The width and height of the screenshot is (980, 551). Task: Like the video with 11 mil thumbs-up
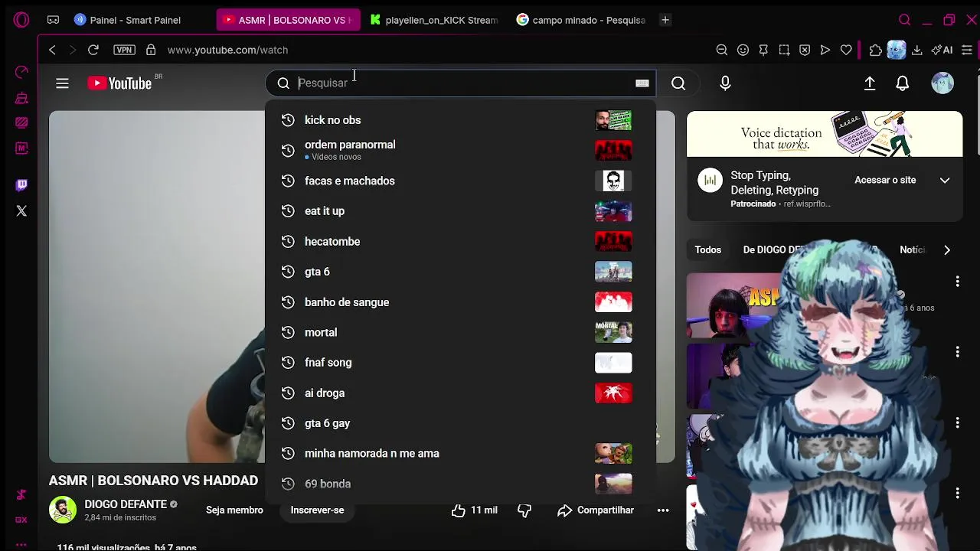[x=474, y=510]
